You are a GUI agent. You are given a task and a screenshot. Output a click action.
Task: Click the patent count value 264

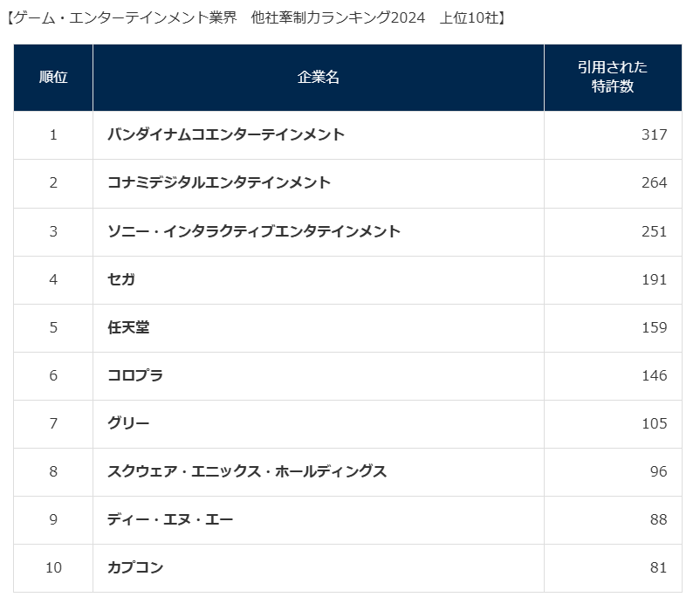[653, 182]
